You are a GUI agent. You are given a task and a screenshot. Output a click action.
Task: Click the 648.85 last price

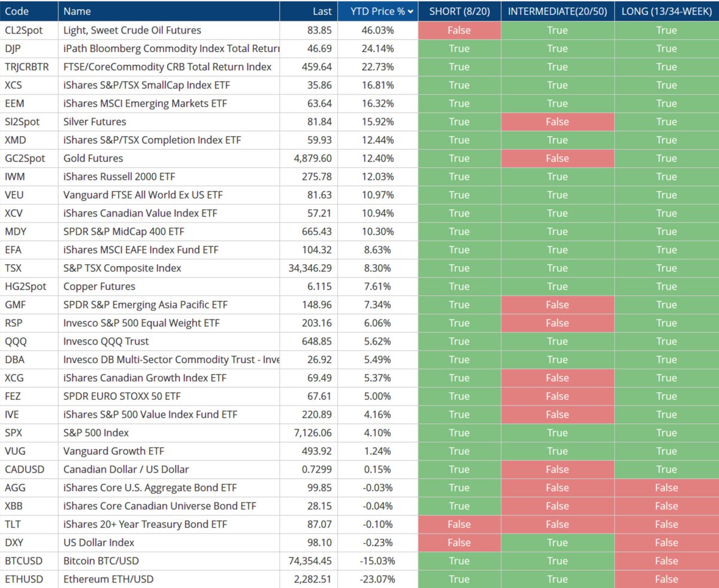[309, 341]
